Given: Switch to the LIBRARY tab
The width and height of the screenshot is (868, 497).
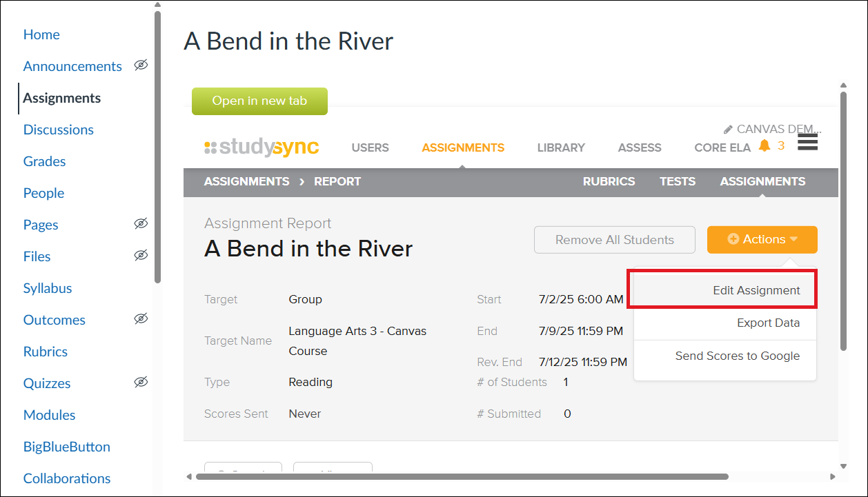Looking at the screenshot, I should pyautogui.click(x=560, y=147).
